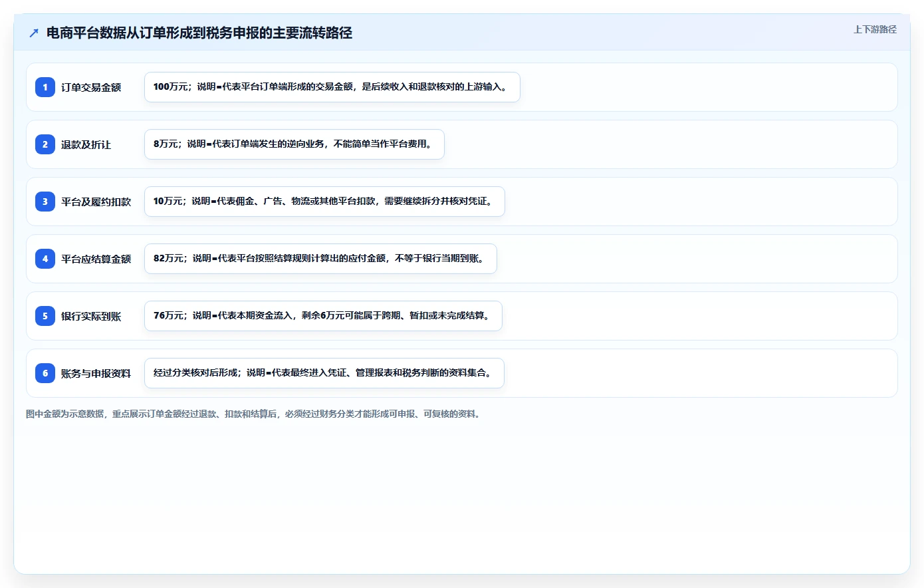Screen dimensions: 924x588
Task: Click the arrow icon beside the title
Action: click(34, 33)
